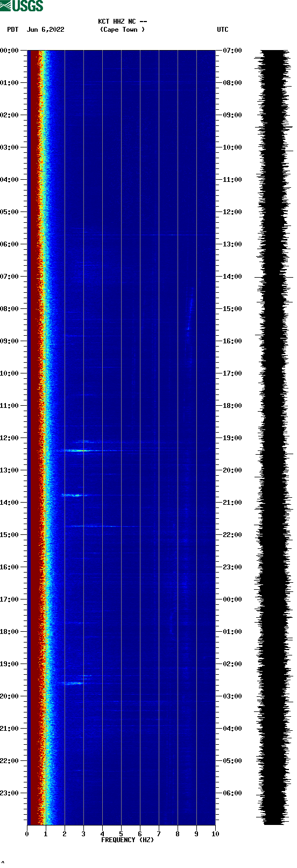The image size is (297, 868).
Task: Click the 08:00 UTC time label
Action: (x=232, y=83)
